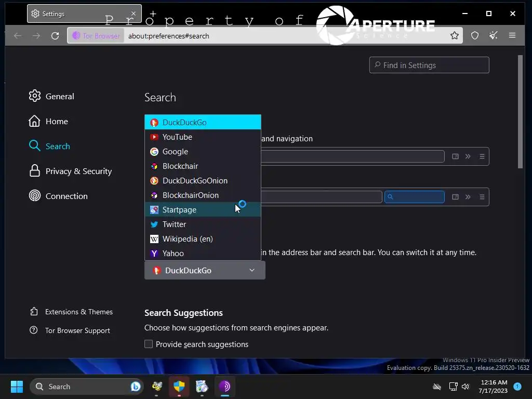Open Tor Browser taskbar icon

click(x=224, y=387)
